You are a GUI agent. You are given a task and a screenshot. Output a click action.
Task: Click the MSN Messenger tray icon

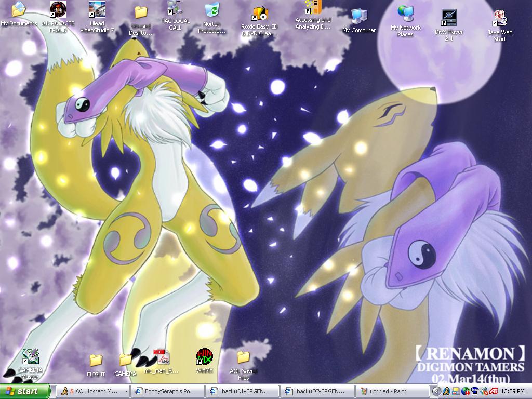(484, 392)
